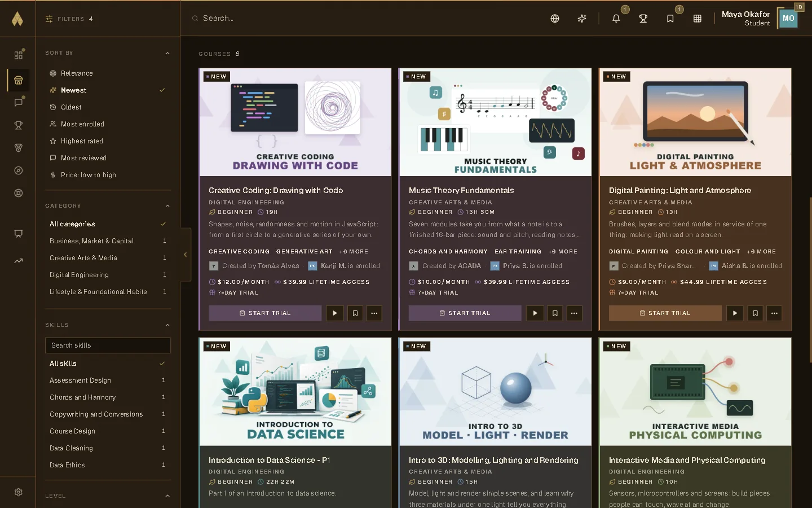Click the sparkle AI assistant icon

pos(582,19)
